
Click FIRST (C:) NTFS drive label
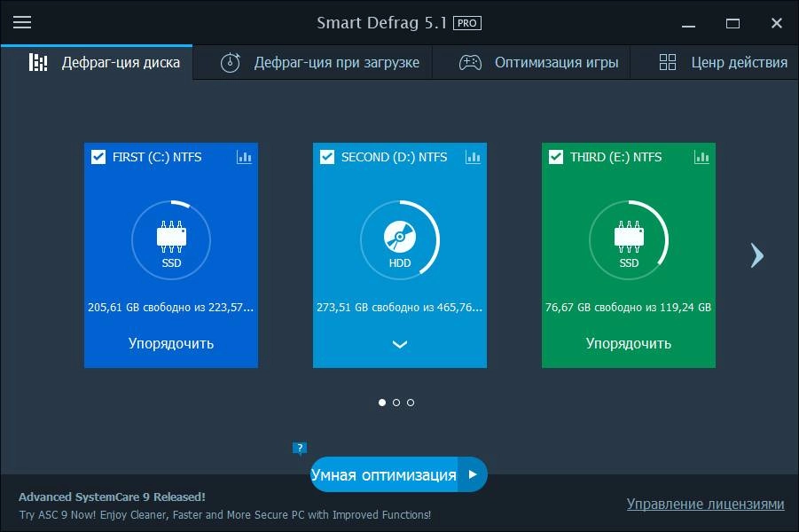157,157
